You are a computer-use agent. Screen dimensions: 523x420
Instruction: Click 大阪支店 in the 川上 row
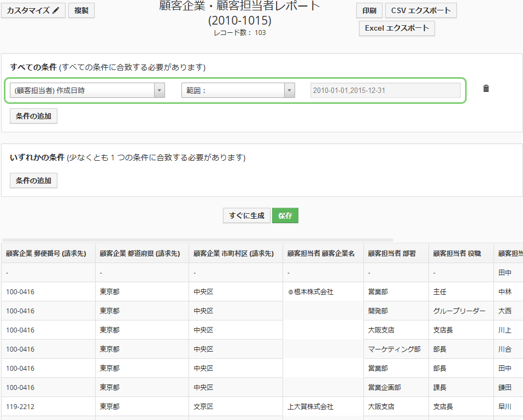click(x=396, y=330)
